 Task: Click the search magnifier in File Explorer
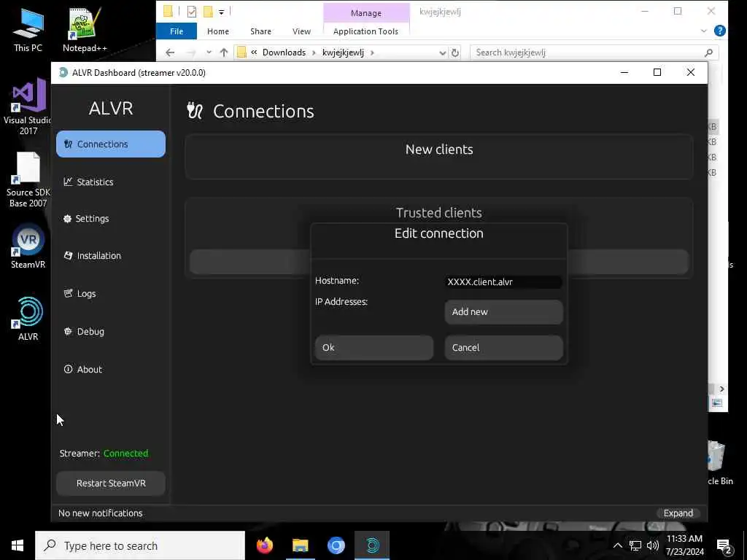tap(708, 52)
